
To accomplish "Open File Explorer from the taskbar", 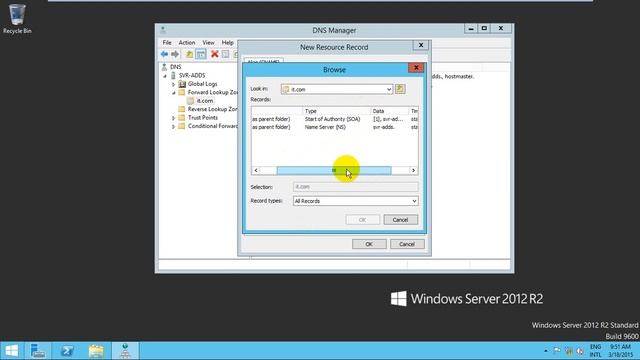I will pos(96,351).
